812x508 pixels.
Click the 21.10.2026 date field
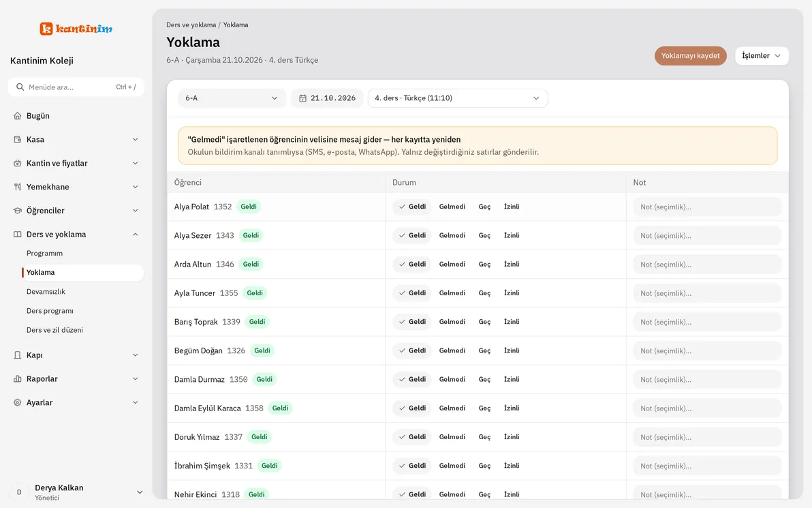tap(327, 98)
